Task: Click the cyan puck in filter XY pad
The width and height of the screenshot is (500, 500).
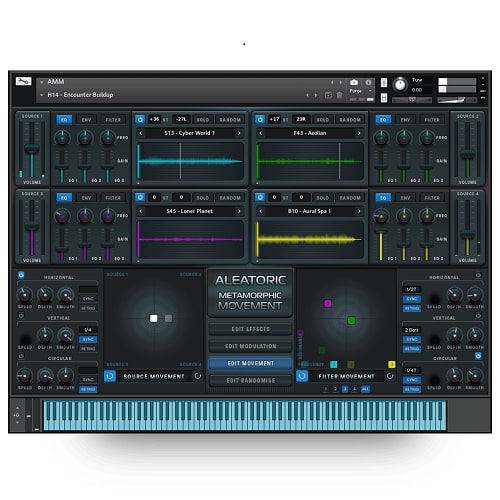Action: [x=333, y=364]
